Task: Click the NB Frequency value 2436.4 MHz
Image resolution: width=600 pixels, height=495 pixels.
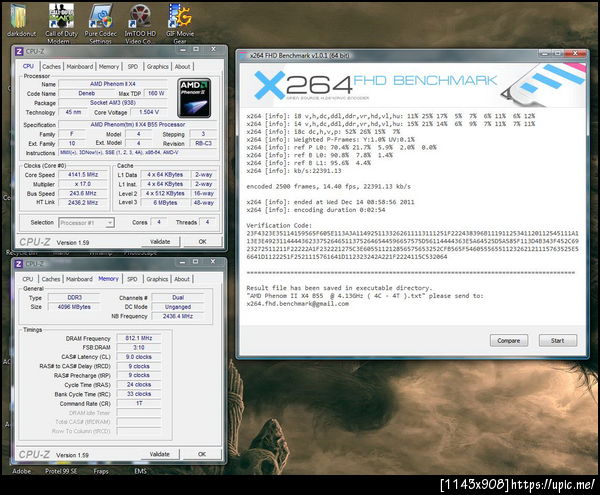Action: (x=178, y=316)
